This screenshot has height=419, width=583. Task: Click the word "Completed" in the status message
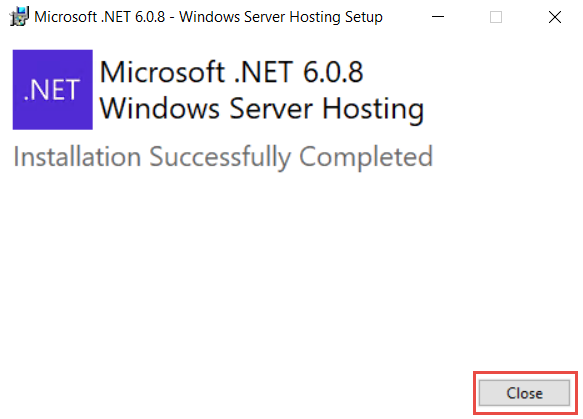tap(366, 158)
